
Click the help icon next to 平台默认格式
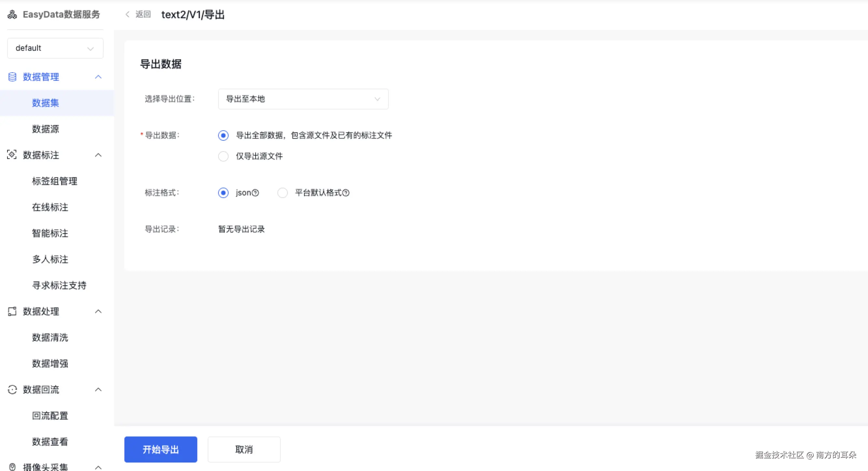[346, 193]
